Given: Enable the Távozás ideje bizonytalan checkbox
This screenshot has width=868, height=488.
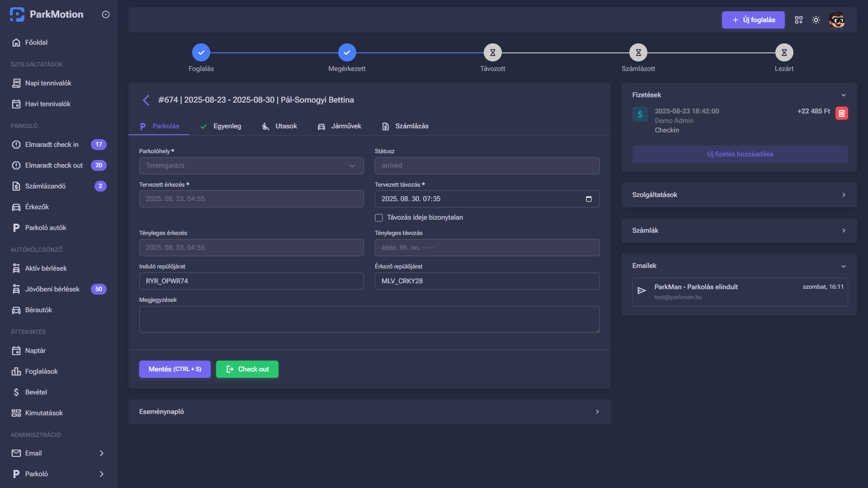Looking at the screenshot, I should pos(378,217).
